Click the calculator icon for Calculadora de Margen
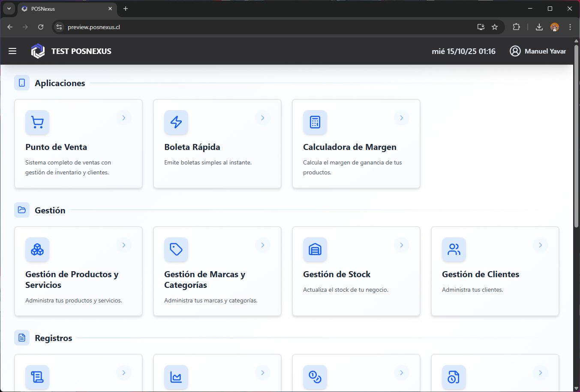Viewport: 580px width, 392px height. click(x=315, y=122)
